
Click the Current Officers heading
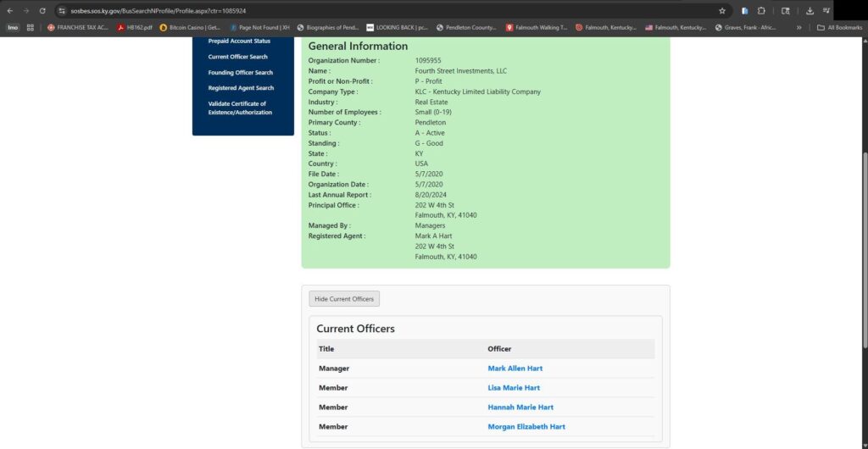355,329
